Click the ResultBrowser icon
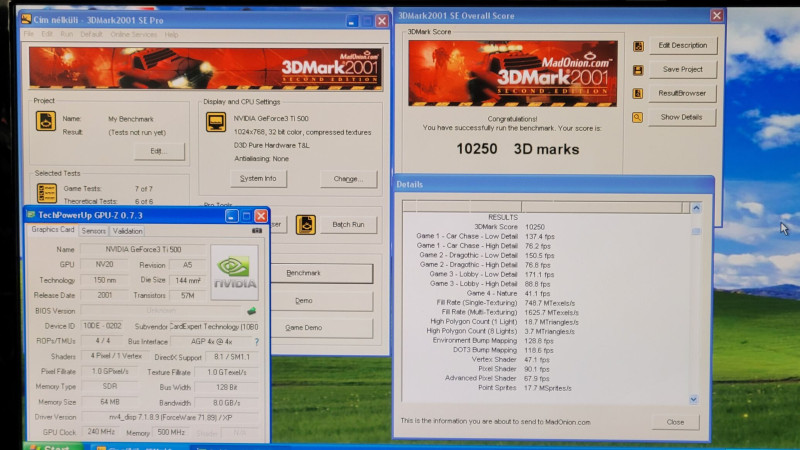Screen dimensions: 800x450 click(x=638, y=93)
